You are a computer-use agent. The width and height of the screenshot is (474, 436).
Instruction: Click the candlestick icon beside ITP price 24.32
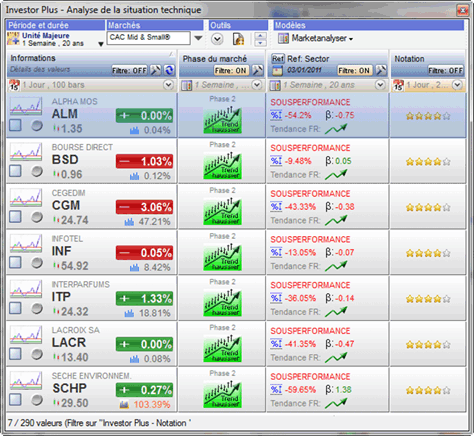coord(56,311)
